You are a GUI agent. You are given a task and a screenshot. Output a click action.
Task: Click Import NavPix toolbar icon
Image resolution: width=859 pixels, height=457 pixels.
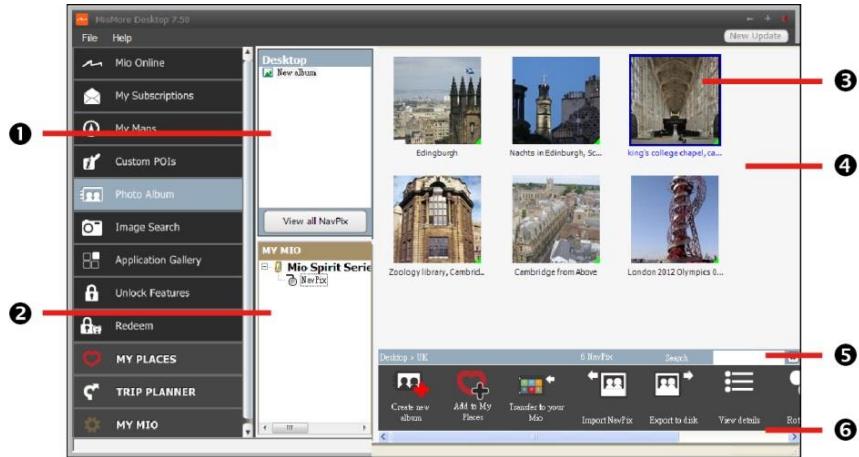[608, 384]
